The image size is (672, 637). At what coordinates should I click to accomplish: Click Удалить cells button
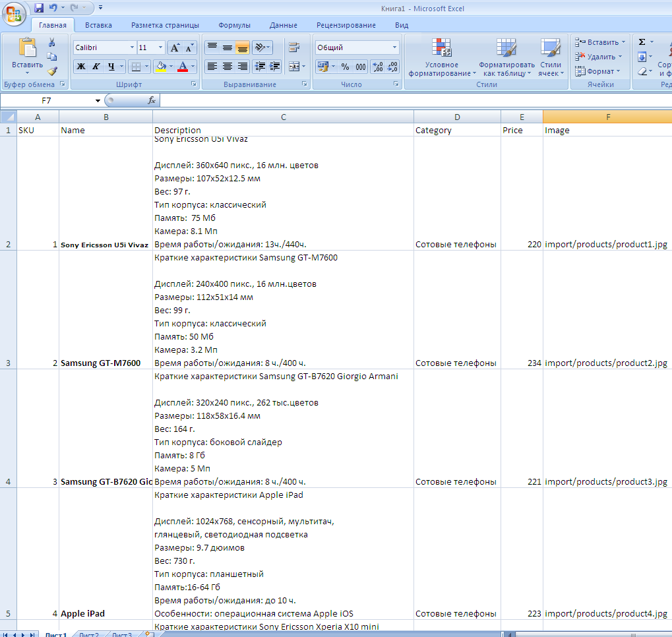point(598,57)
